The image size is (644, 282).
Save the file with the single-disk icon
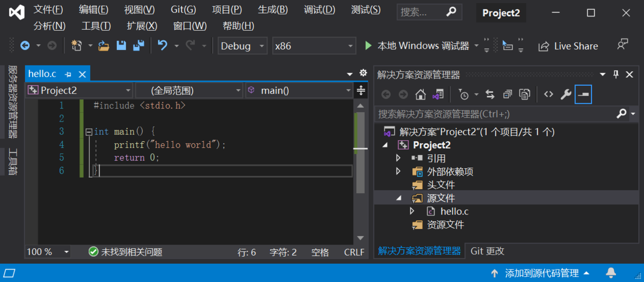121,46
